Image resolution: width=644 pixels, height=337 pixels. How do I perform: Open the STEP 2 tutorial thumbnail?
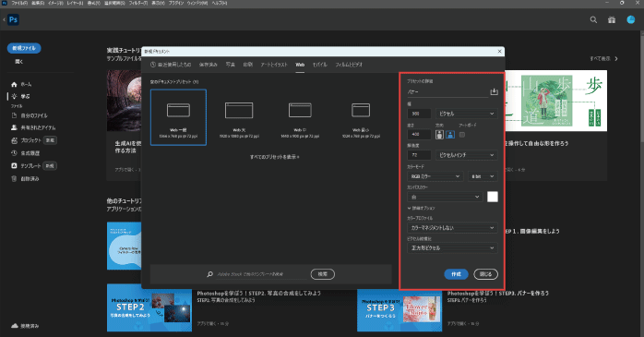[x=149, y=307]
